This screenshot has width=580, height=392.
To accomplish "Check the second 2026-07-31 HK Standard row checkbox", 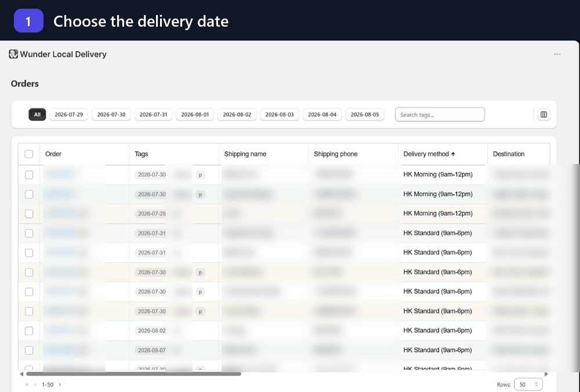I will (29, 253).
